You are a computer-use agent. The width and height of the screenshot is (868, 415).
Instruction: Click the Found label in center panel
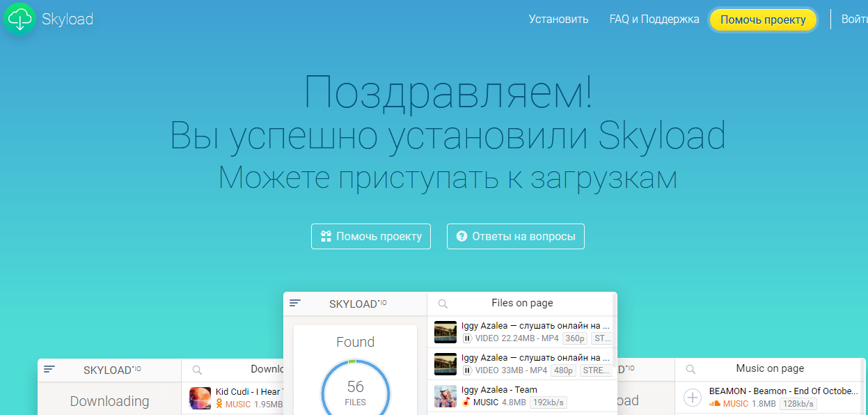click(x=356, y=342)
